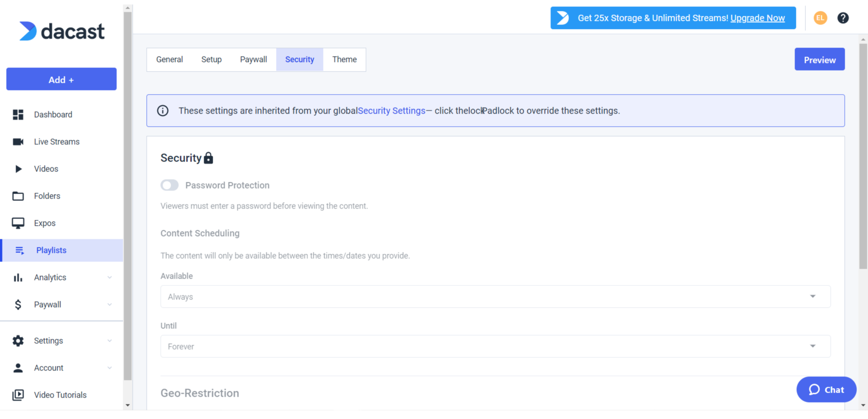The image size is (868, 419).
Task: Open Video Tutorials
Action: coord(60,394)
